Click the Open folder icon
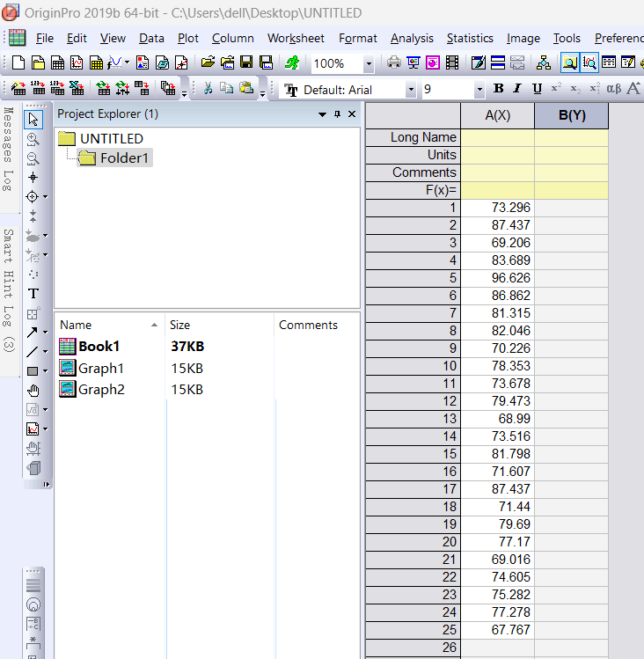 pos(208,62)
